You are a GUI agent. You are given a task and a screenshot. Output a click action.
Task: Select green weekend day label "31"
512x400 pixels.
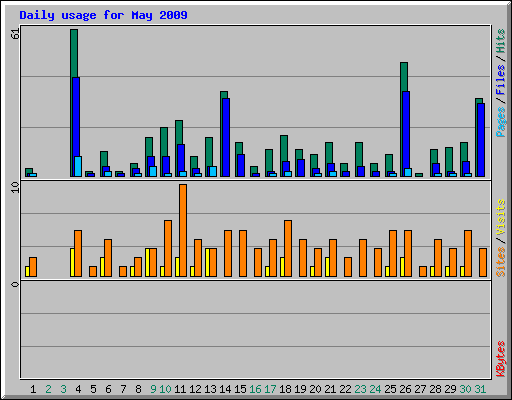coord(480,389)
